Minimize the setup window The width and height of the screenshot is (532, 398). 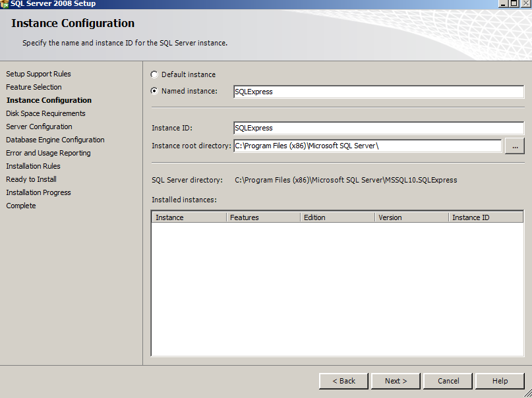point(503,3)
